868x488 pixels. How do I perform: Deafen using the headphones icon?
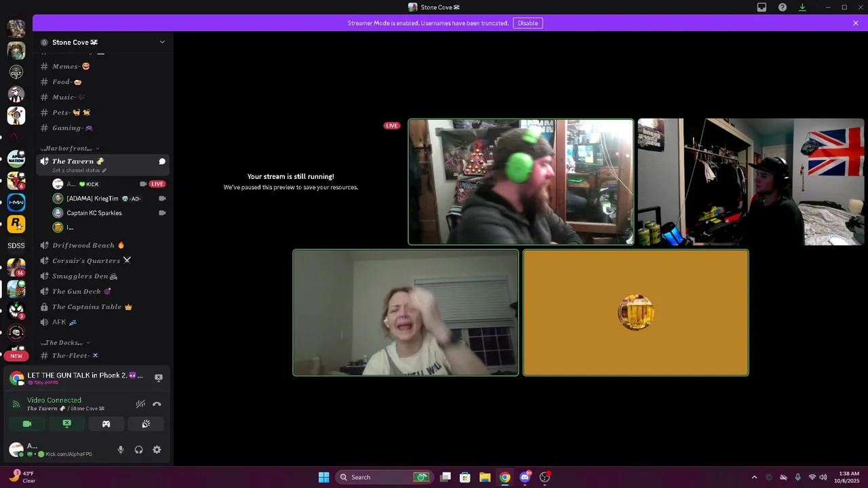coord(138,449)
